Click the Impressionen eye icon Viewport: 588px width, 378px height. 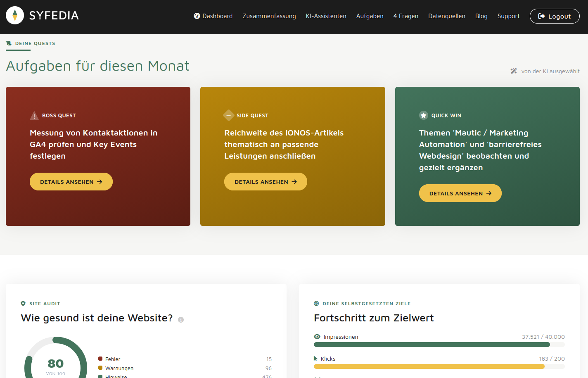317,337
